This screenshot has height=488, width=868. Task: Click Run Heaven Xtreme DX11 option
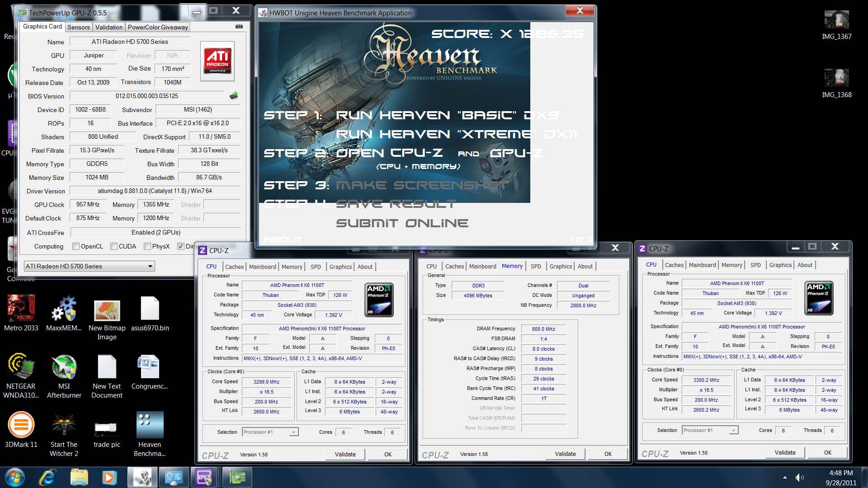457,134
